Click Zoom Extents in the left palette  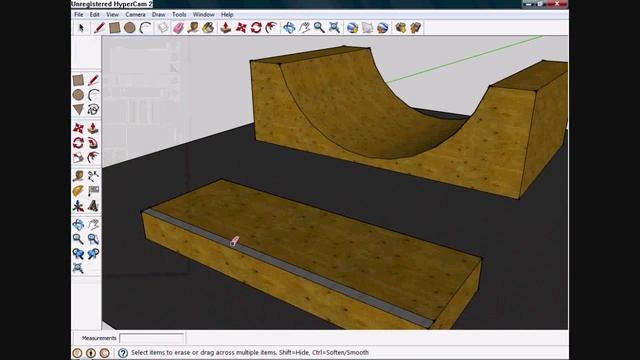click(x=78, y=268)
